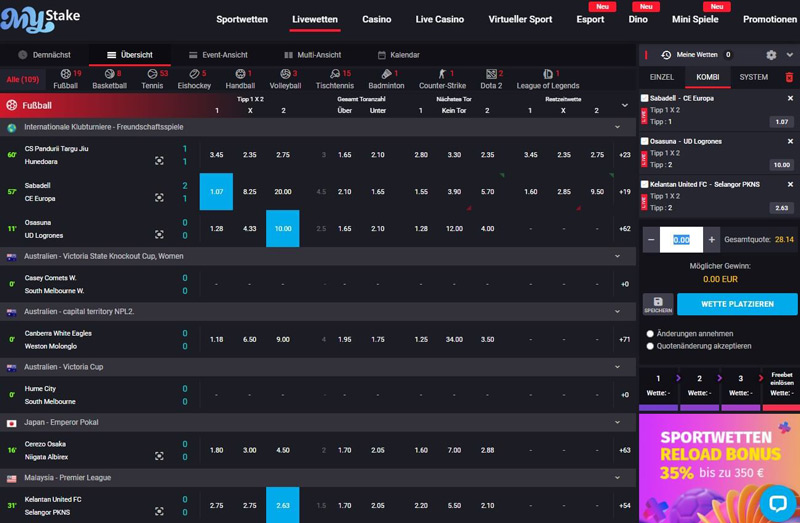Open pitch tracker for Osasuna match
Viewport: 800px width, 523px height.
click(159, 234)
